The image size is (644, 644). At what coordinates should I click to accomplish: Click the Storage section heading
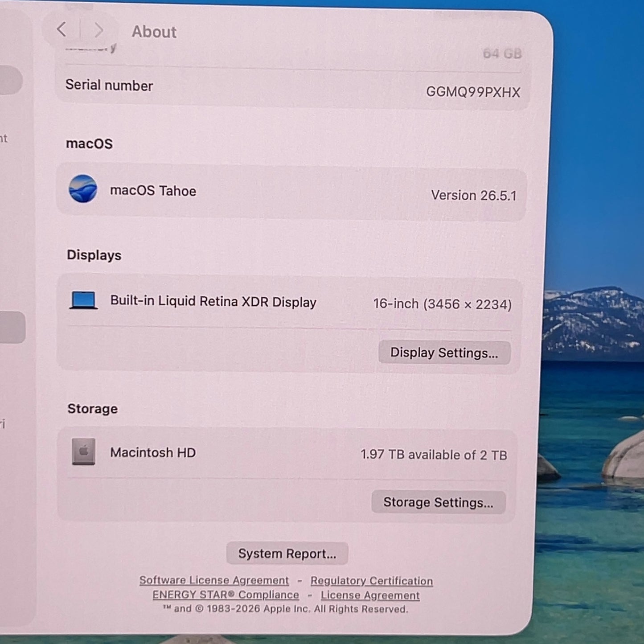click(93, 409)
